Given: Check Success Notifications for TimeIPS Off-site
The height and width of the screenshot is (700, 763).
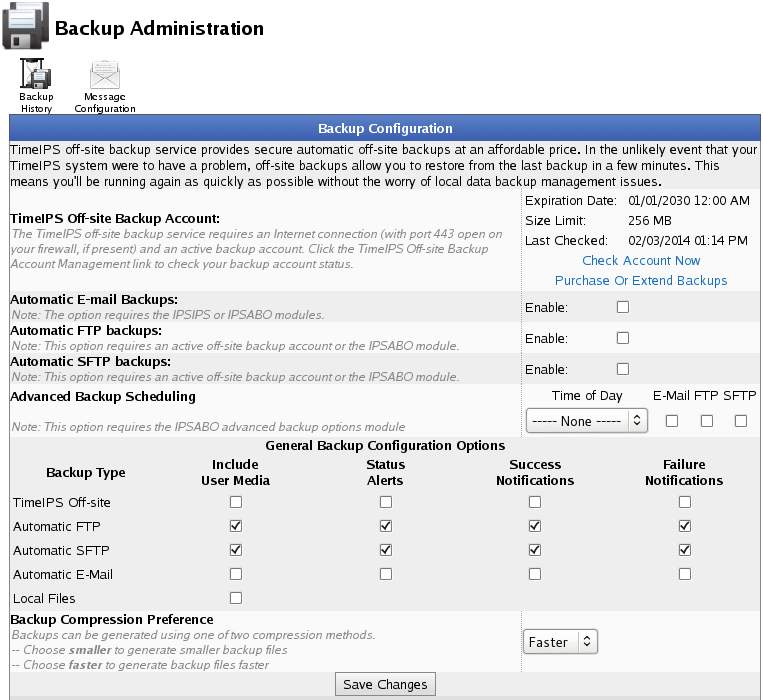Looking at the screenshot, I should [535, 502].
